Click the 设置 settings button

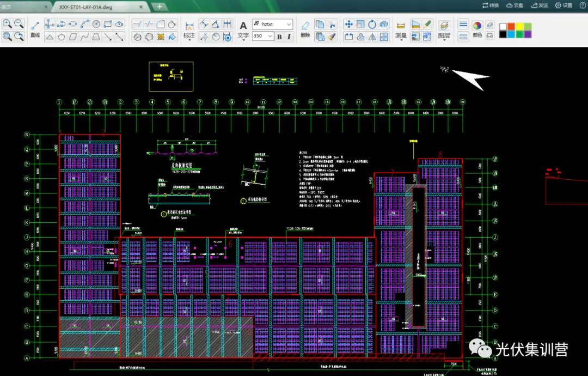pyautogui.click(x=563, y=5)
